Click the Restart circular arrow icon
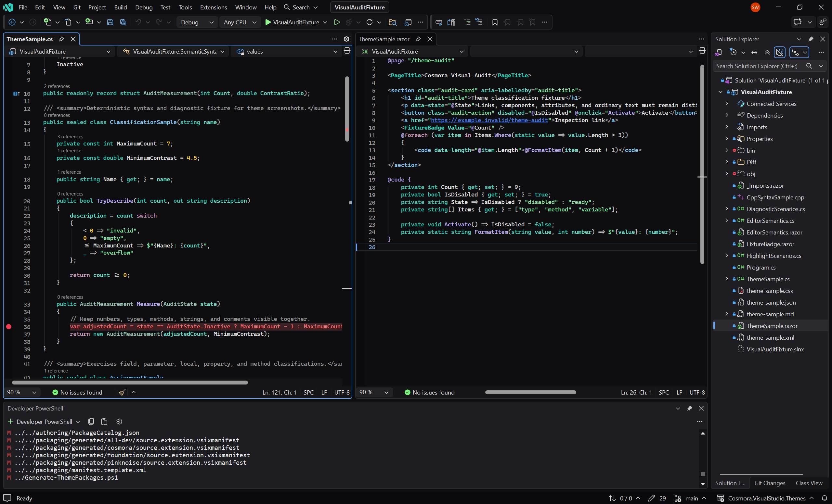The image size is (832, 504). [370, 22]
